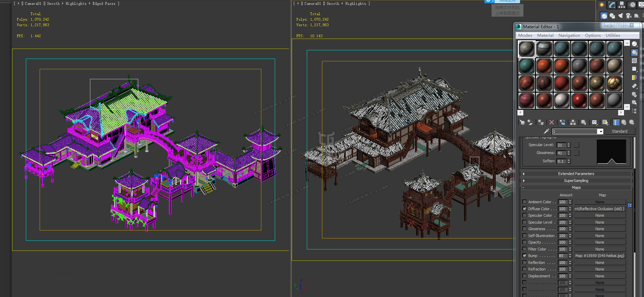Enable the Ambient Color map checkbox

[524, 202]
